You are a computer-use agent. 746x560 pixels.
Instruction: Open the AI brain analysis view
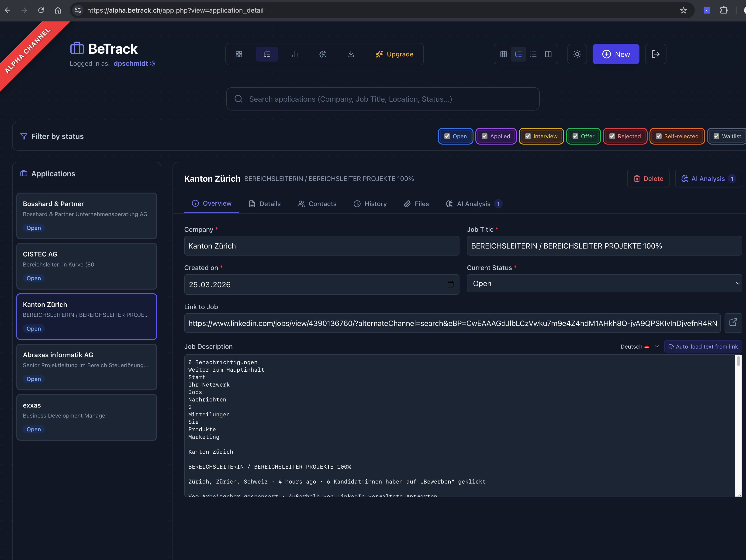[x=323, y=54]
